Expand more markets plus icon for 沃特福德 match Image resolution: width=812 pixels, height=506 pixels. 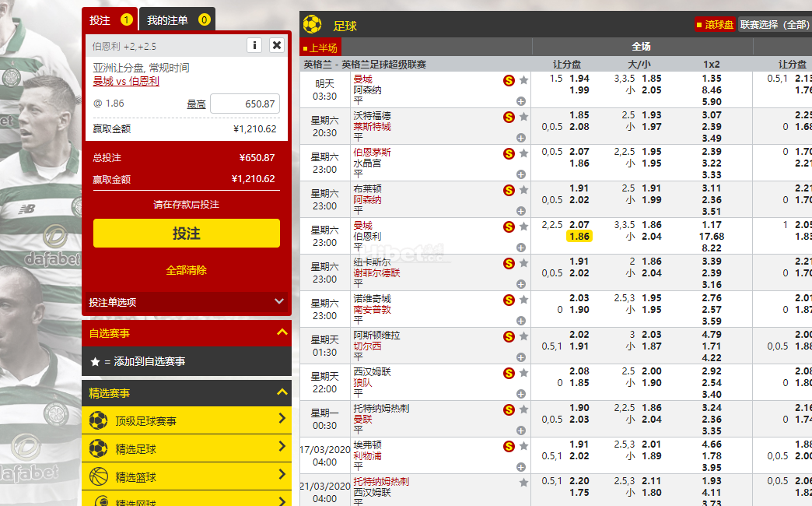point(520,138)
